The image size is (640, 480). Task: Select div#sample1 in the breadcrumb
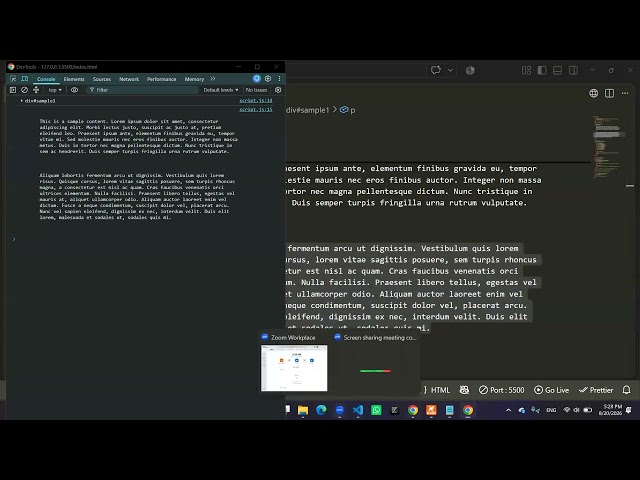pos(307,110)
